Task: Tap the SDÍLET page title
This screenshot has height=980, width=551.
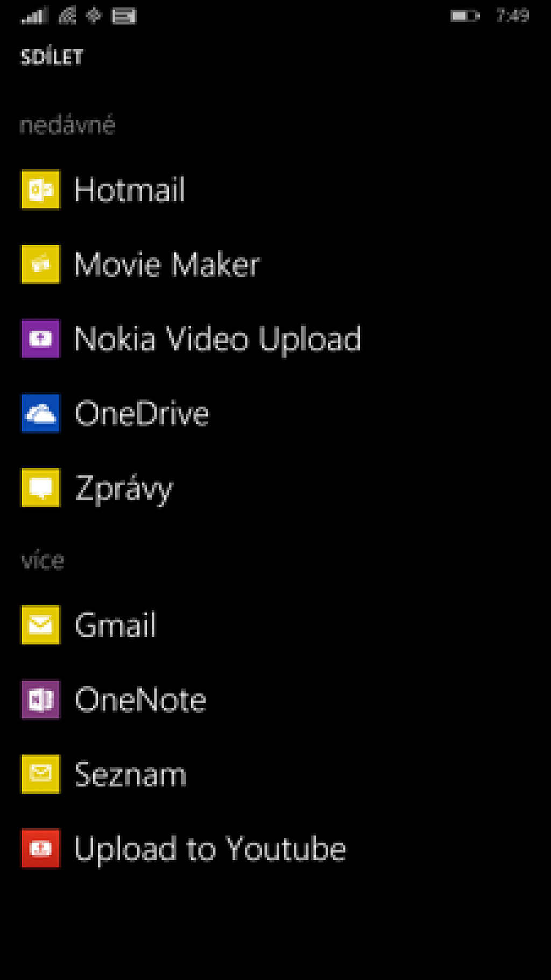Action: pos(52,57)
